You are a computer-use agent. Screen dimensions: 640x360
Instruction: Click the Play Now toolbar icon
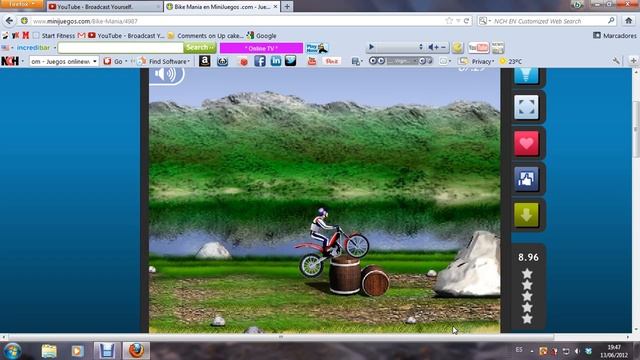pyautogui.click(x=317, y=48)
